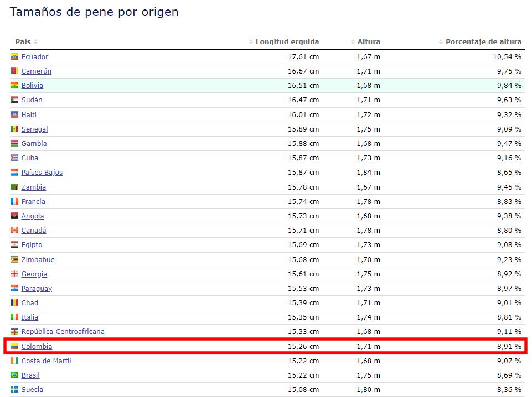Image resolution: width=532 pixels, height=397 pixels.
Task: Click the Georgia flag icon
Action: (14, 274)
